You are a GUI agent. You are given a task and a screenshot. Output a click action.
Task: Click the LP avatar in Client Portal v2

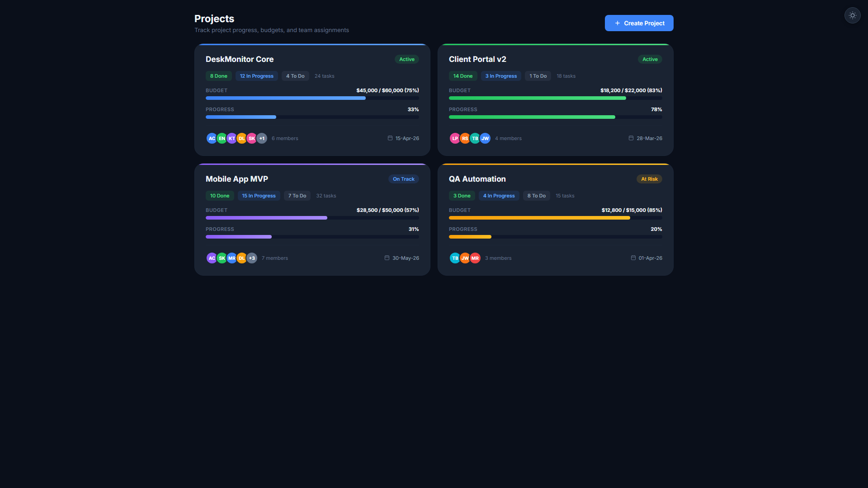pos(455,138)
